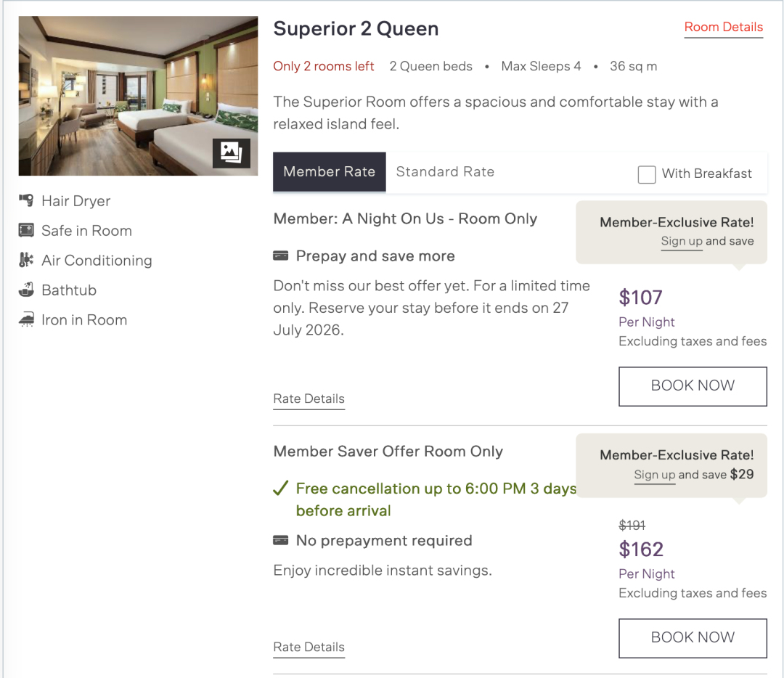Screen dimensions: 784x678
Task: Click Sign up to save $29 link
Action: pos(655,475)
